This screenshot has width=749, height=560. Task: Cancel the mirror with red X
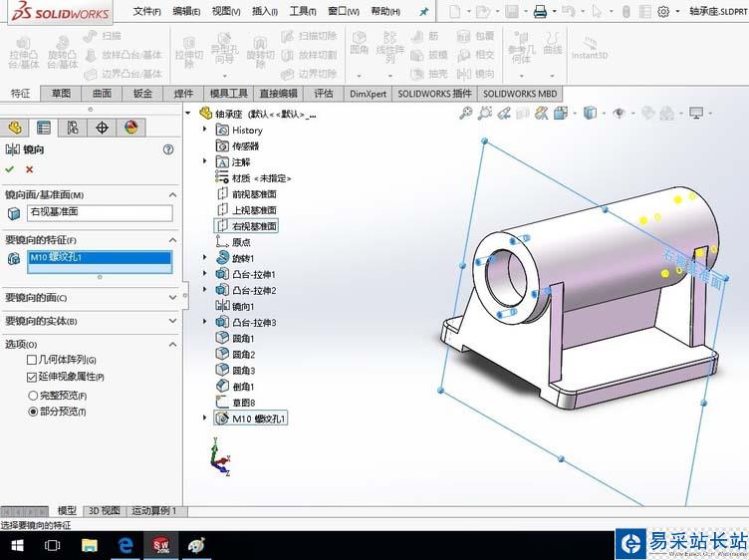30,169
